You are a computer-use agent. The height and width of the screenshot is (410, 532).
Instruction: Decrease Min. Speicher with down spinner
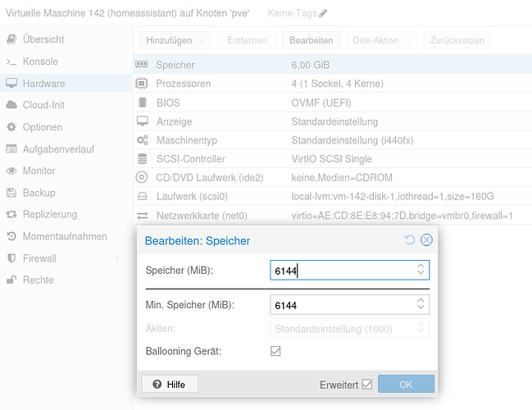tap(421, 307)
